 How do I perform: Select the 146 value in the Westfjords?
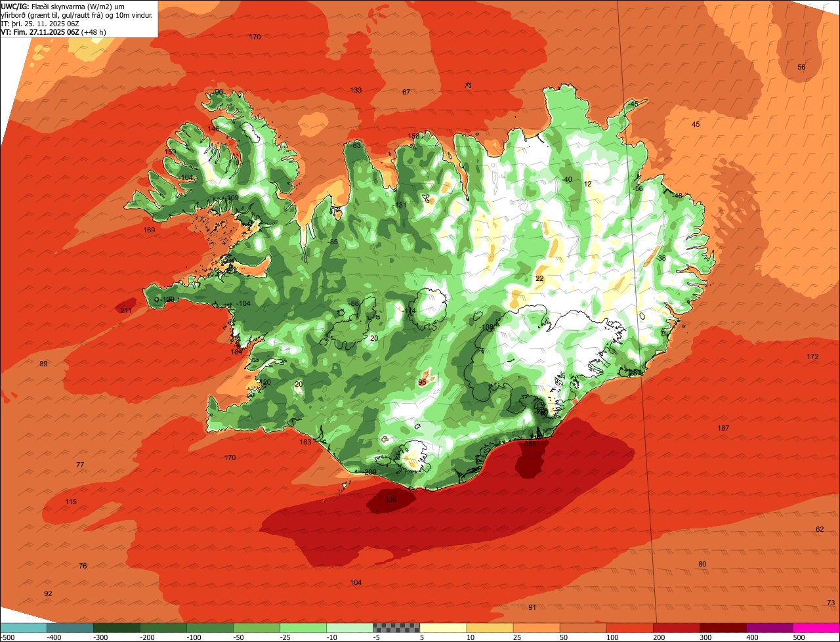pos(214,129)
